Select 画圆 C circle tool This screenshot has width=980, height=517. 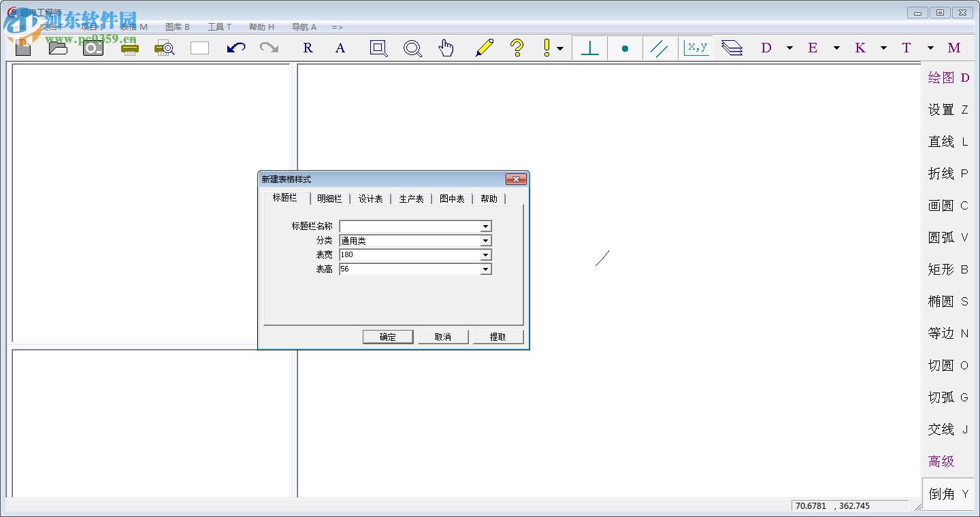click(x=949, y=205)
